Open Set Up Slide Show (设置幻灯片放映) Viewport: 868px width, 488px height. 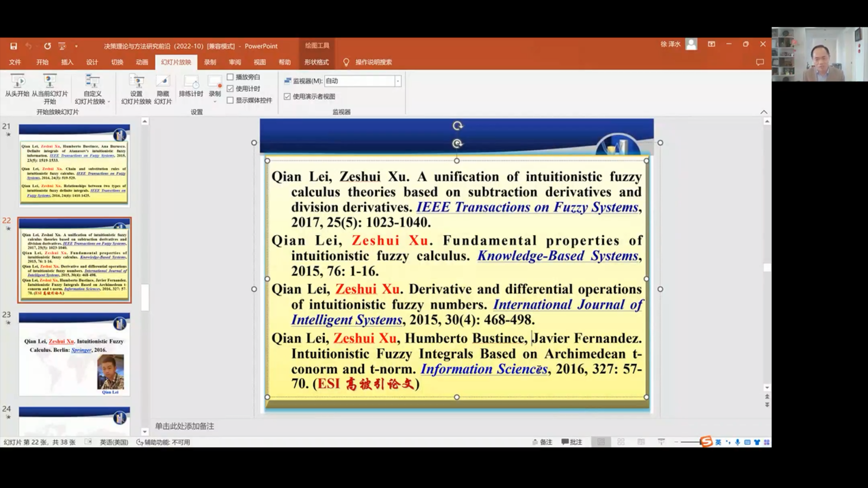(136, 89)
